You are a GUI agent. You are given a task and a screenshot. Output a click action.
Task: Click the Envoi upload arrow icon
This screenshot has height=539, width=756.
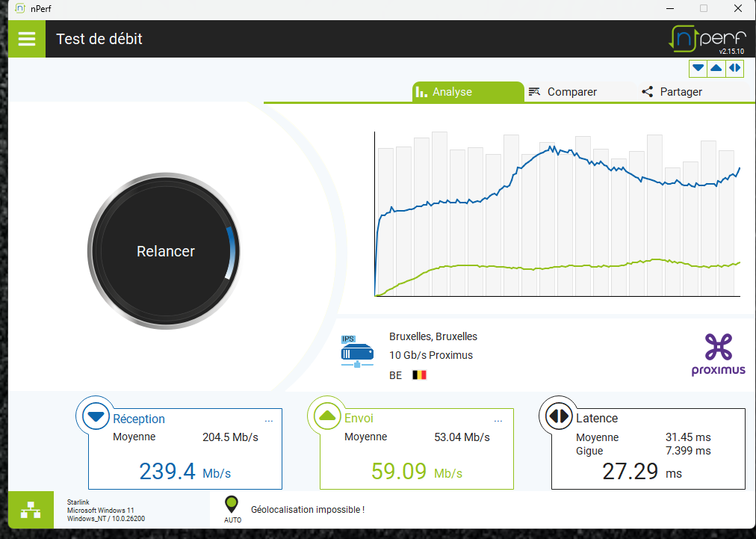[327, 416]
